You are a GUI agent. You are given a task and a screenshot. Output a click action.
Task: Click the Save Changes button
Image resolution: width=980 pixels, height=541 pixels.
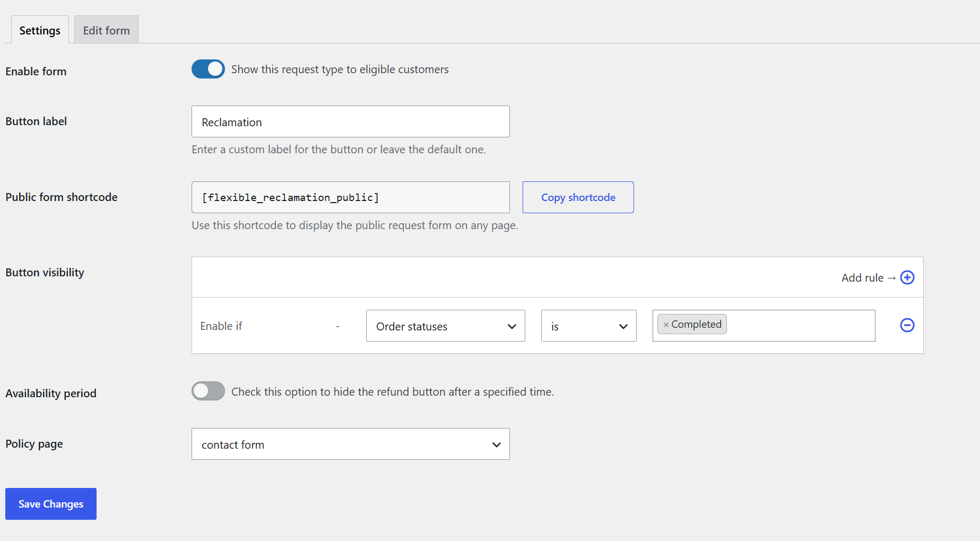point(51,504)
